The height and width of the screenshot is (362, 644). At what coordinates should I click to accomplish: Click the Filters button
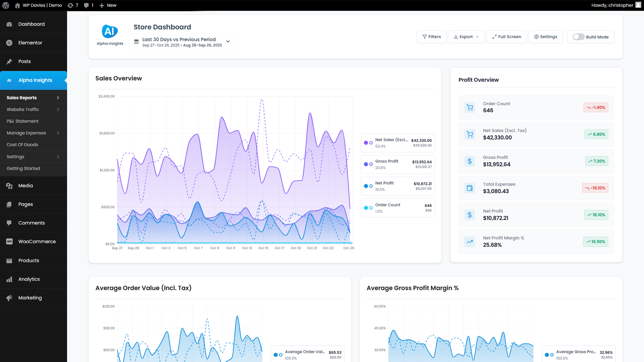coord(431,37)
